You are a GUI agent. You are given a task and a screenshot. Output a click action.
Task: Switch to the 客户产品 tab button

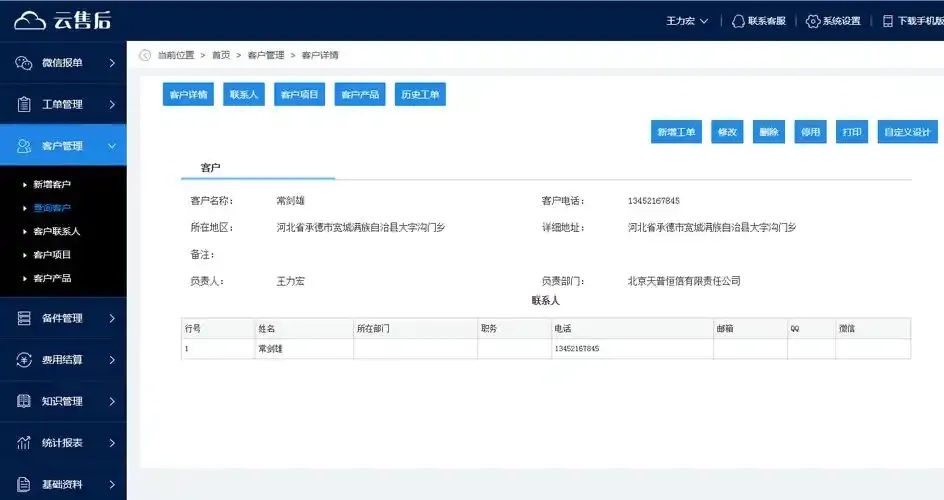[360, 94]
